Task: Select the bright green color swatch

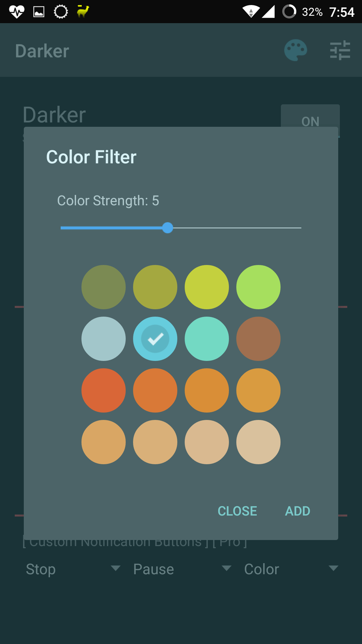Action: tap(258, 287)
